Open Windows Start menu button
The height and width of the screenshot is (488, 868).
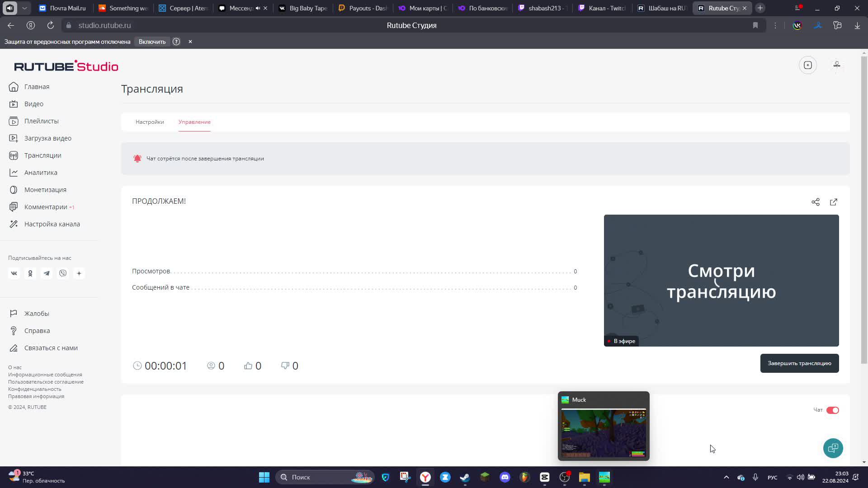click(x=264, y=477)
